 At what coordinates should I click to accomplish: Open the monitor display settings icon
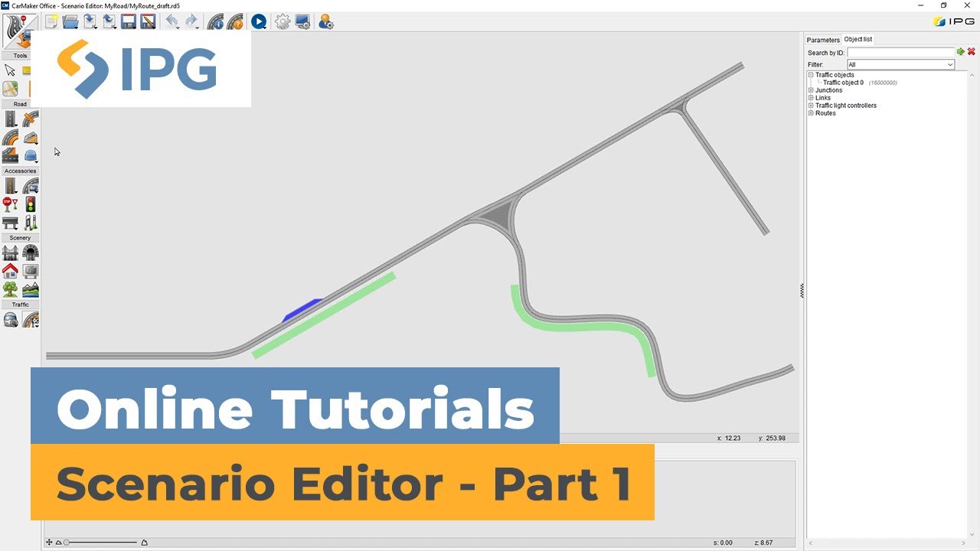point(302,21)
